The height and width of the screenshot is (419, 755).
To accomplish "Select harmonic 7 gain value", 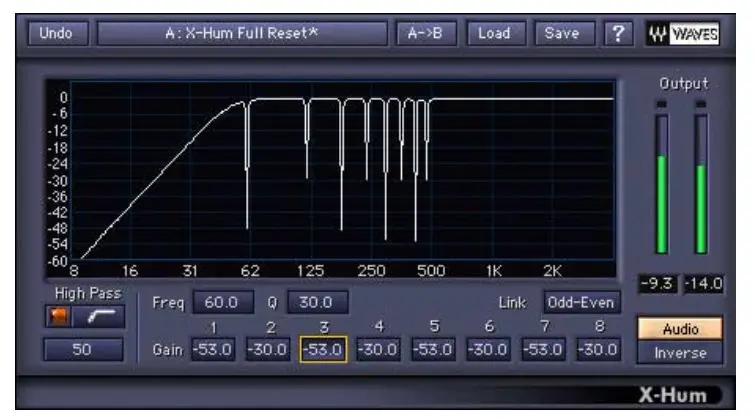I will click(x=543, y=349).
